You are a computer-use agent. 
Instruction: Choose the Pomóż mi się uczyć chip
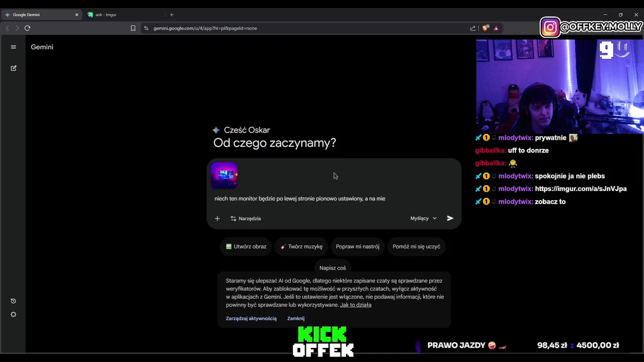click(416, 246)
